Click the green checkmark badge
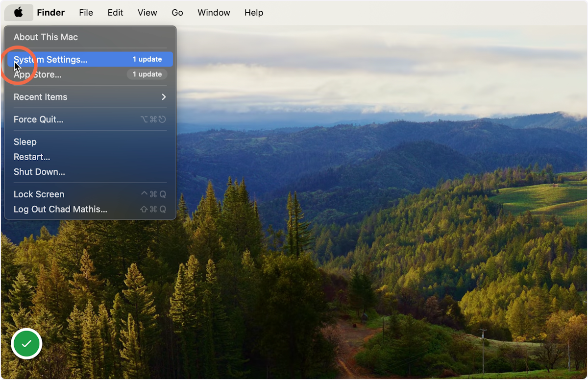 [26, 343]
